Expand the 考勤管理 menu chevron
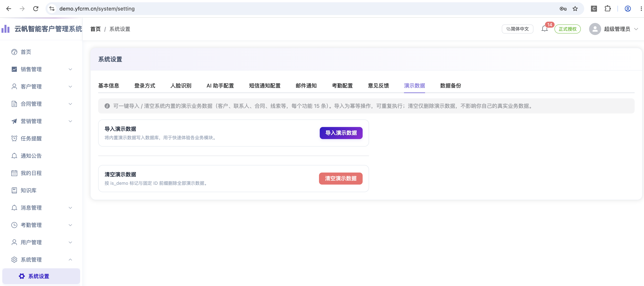The width and height of the screenshot is (644, 286). click(71, 225)
